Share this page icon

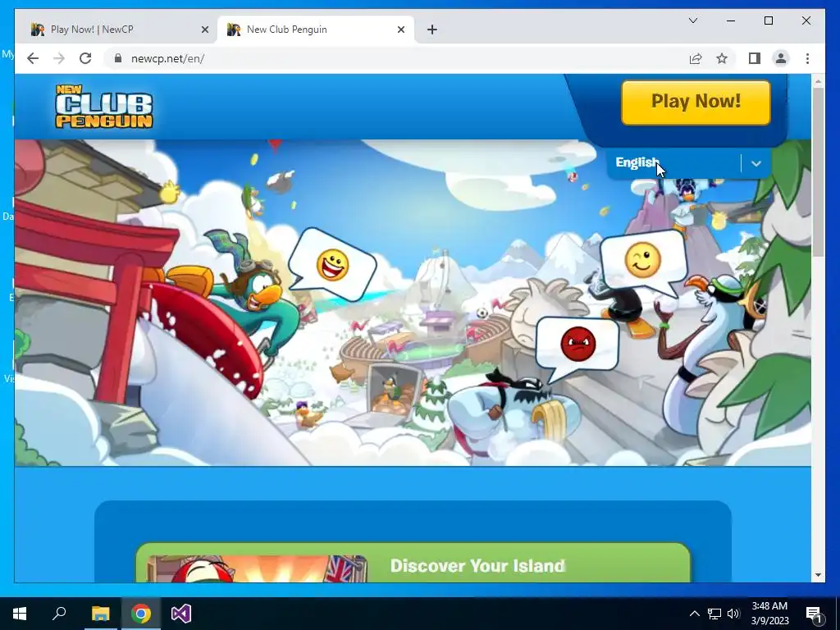696,58
